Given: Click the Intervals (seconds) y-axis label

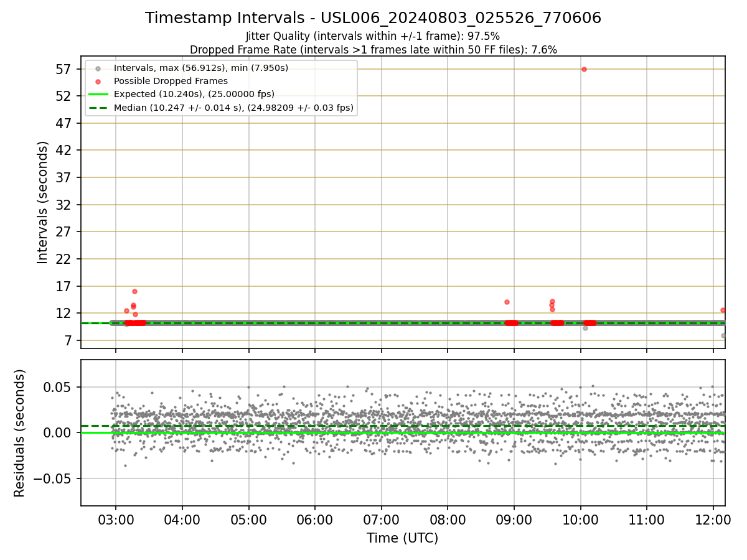Looking at the screenshot, I should tap(42, 202).
